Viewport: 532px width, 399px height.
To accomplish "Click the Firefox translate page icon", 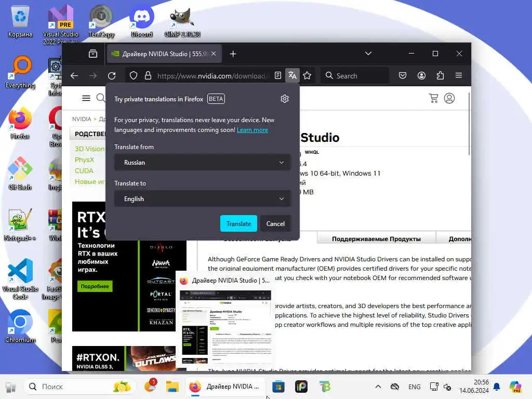I will (292, 75).
